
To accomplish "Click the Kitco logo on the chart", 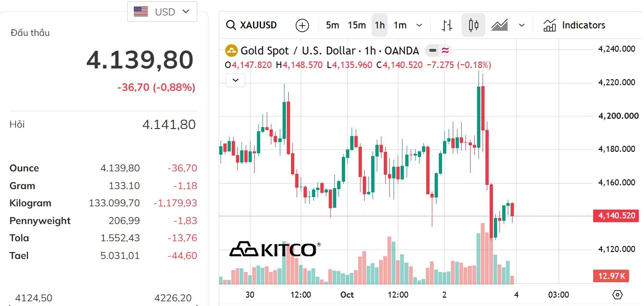I will (275, 250).
